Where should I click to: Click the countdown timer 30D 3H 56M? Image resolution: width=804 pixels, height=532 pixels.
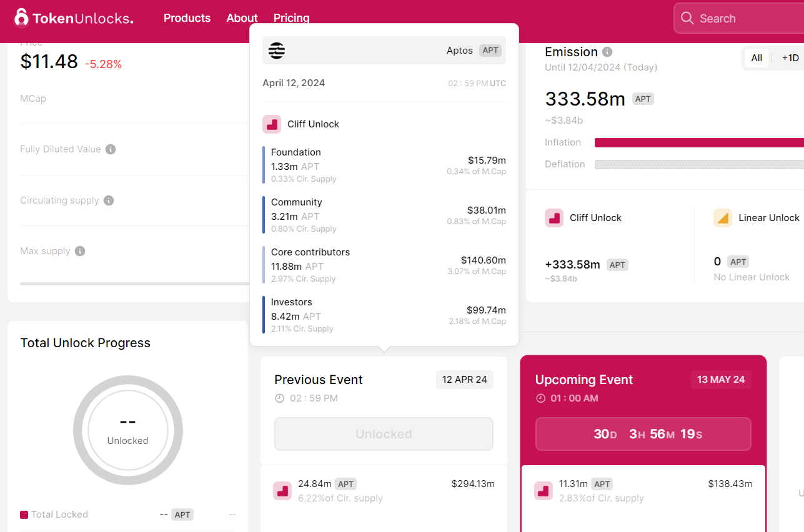pos(643,434)
